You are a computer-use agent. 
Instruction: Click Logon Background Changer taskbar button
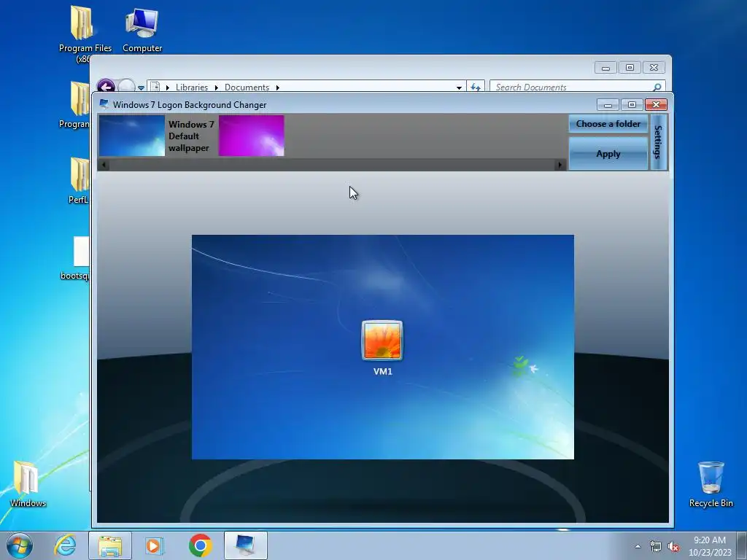pos(245,545)
